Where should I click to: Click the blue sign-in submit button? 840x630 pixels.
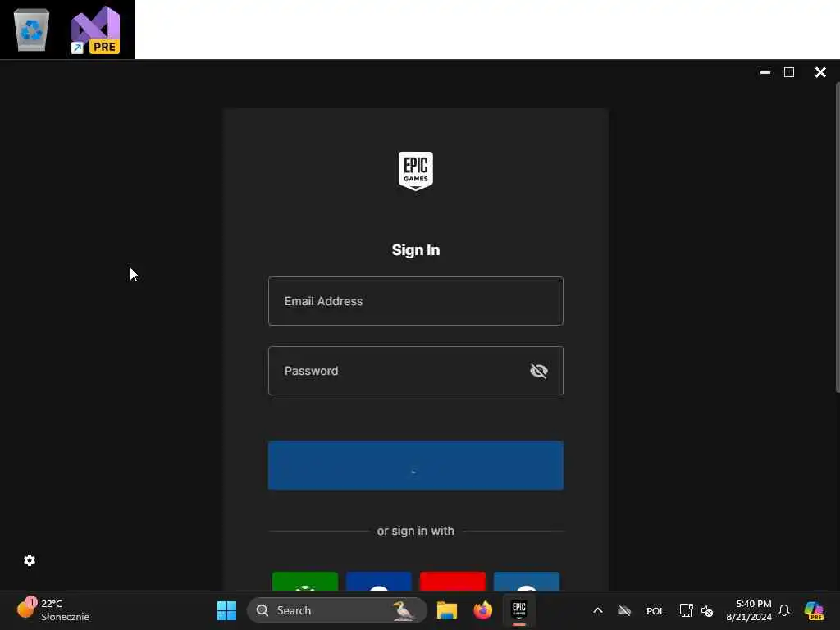pyautogui.click(x=415, y=465)
